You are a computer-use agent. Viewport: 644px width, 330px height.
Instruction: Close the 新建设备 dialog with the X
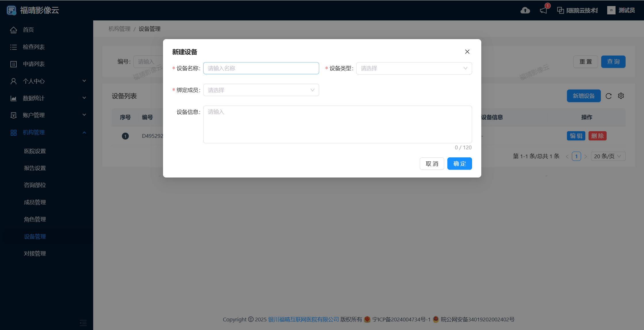[467, 52]
